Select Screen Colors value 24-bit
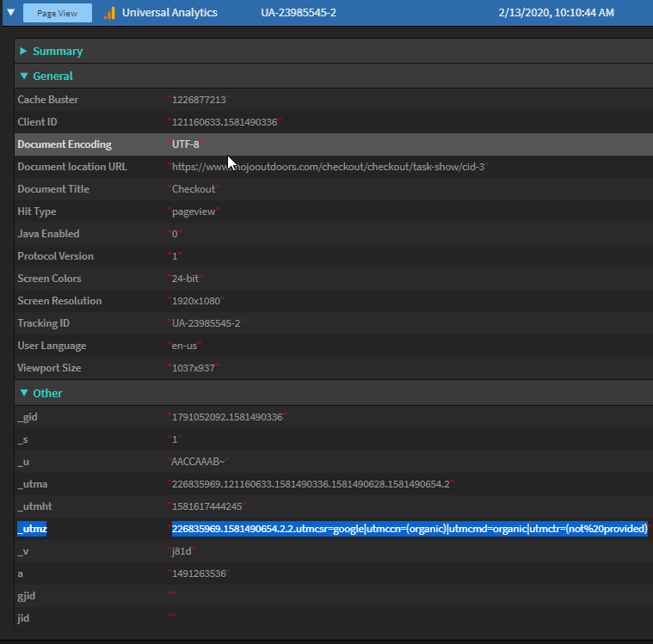The height and width of the screenshot is (644, 653). 185,279
